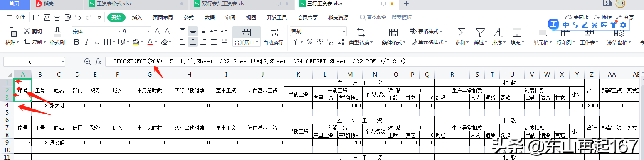Viewport: 644px width, 160px height.
Task: Click the 分享 share button
Action: point(625,18)
